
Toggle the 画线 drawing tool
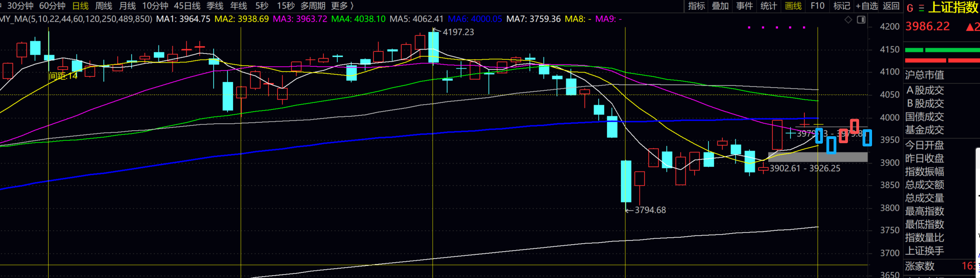[793, 6]
